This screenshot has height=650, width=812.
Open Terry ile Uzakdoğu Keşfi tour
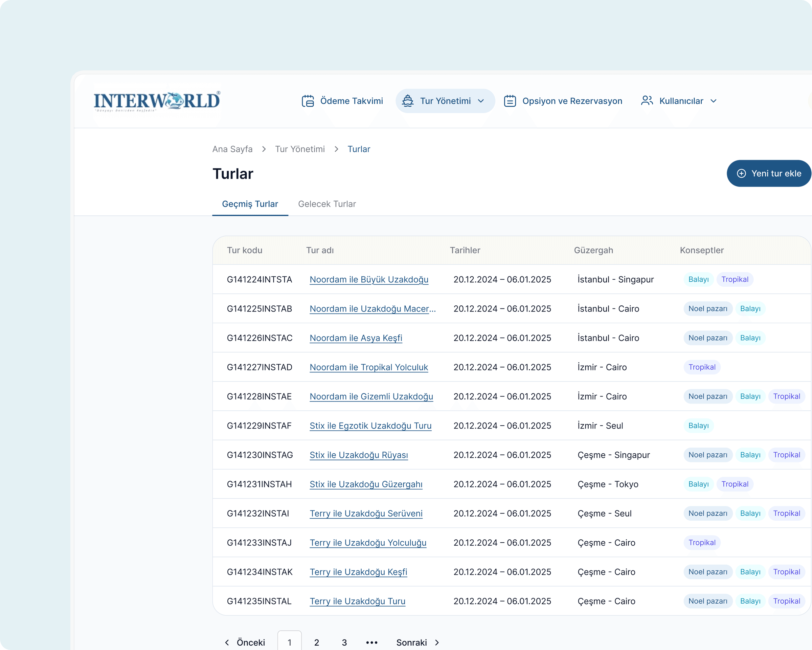[x=358, y=572]
